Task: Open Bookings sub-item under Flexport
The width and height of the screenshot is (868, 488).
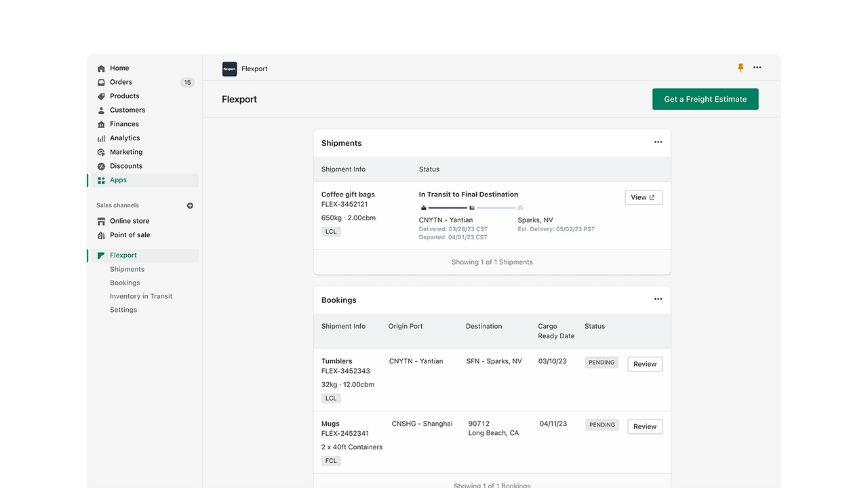Action: click(x=125, y=283)
